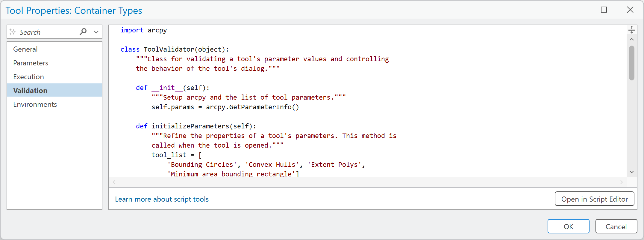Switch to the Parameters tab

tap(31, 63)
